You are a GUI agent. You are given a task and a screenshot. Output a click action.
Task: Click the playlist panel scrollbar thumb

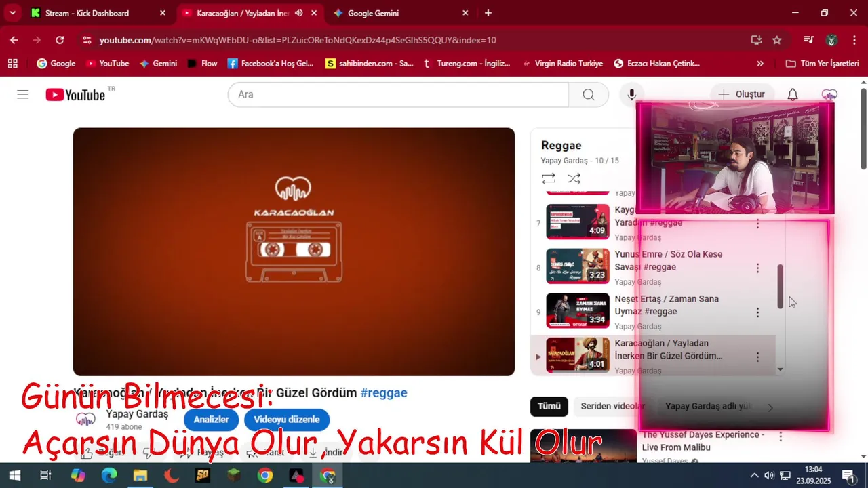(x=781, y=287)
